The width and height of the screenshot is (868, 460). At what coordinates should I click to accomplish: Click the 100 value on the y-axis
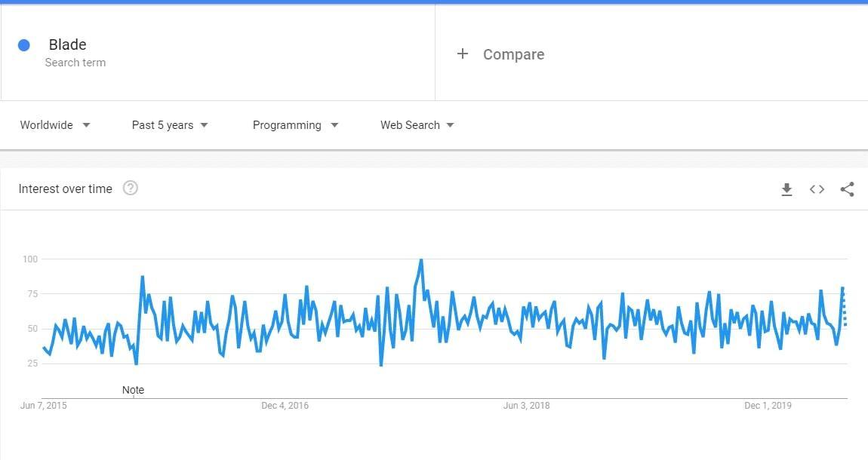coord(30,259)
